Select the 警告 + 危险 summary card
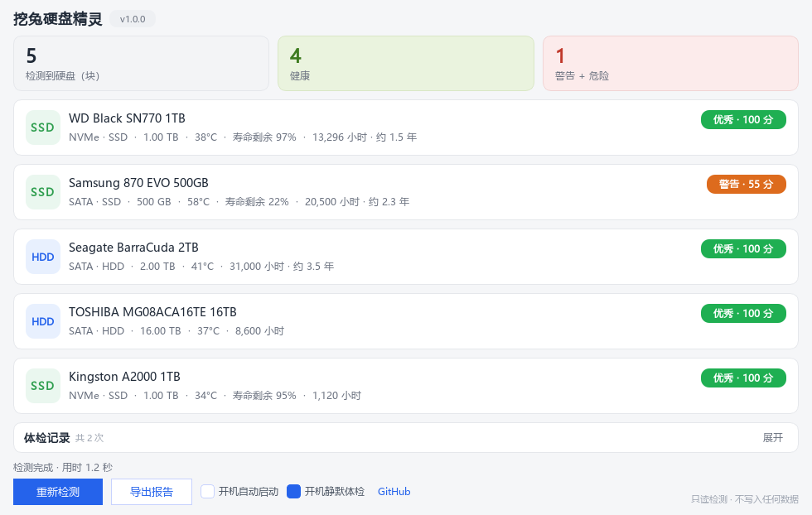 pos(670,63)
